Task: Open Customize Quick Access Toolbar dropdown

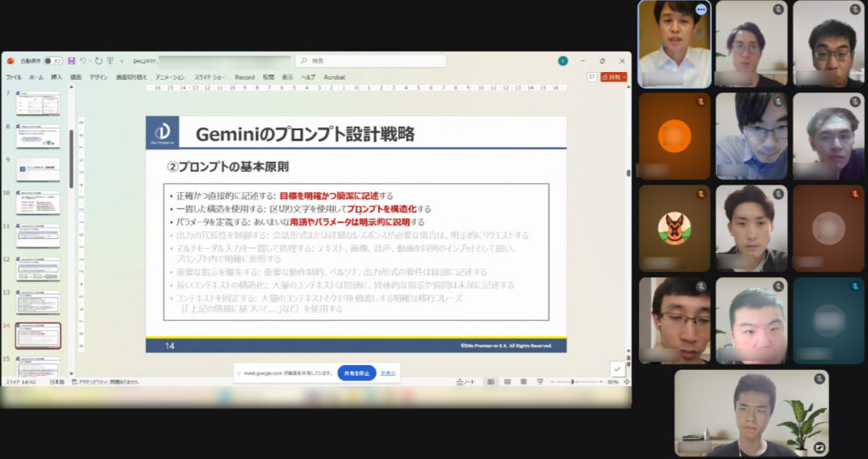Action: click(122, 61)
